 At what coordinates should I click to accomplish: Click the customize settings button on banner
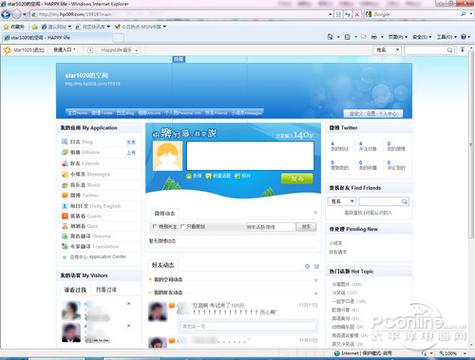click(x=373, y=114)
